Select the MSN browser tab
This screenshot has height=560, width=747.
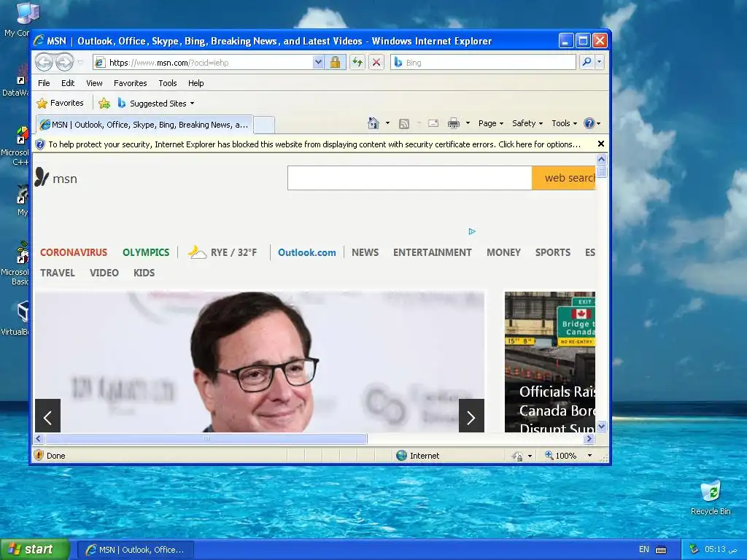(x=144, y=125)
